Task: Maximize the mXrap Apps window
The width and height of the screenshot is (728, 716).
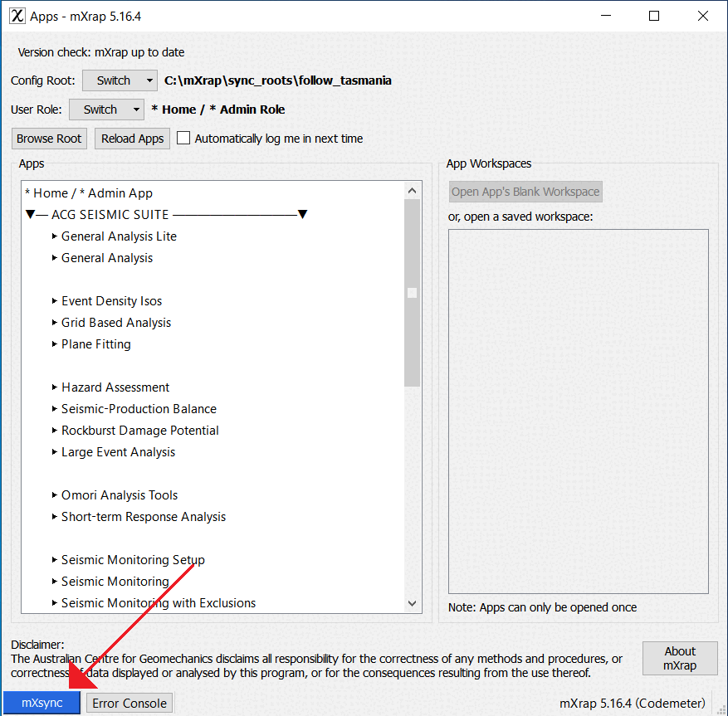Action: coord(654,16)
